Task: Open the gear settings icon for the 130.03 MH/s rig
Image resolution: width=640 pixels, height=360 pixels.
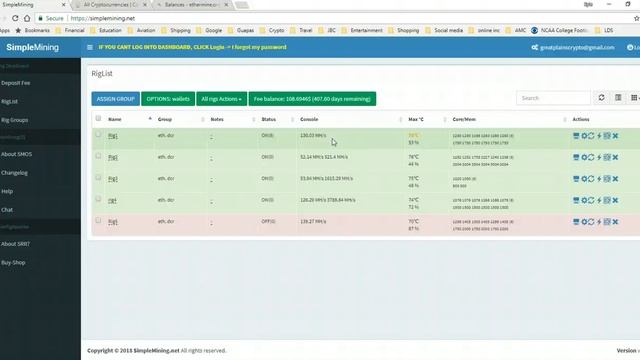Action: [x=584, y=136]
